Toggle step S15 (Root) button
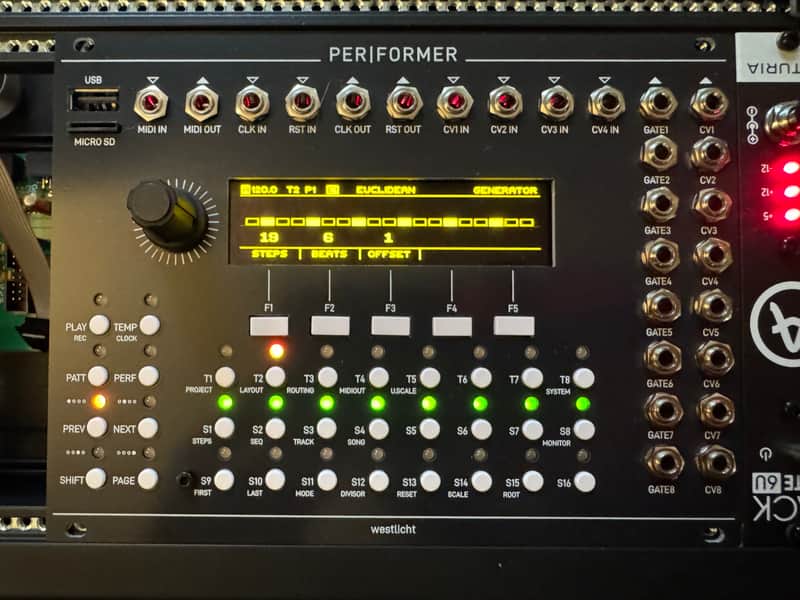The width and height of the screenshot is (800, 600). (533, 482)
